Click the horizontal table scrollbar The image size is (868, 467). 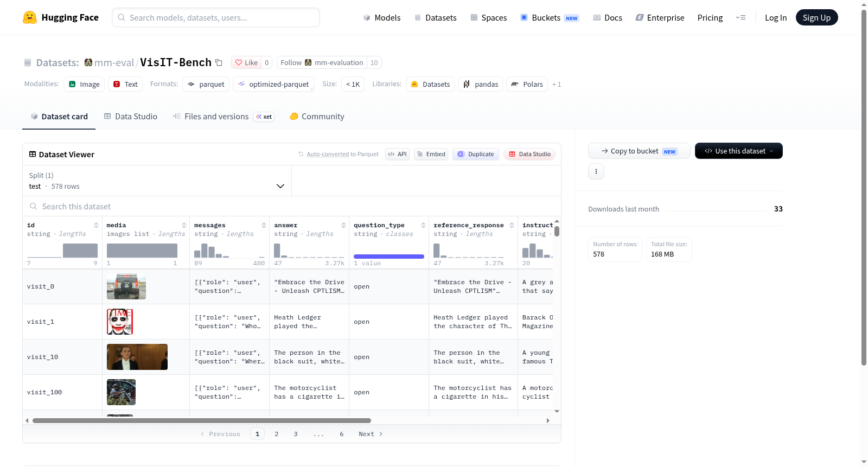coord(202,420)
